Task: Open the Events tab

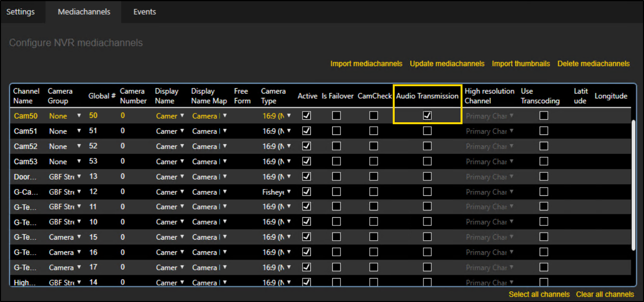Action: click(144, 12)
